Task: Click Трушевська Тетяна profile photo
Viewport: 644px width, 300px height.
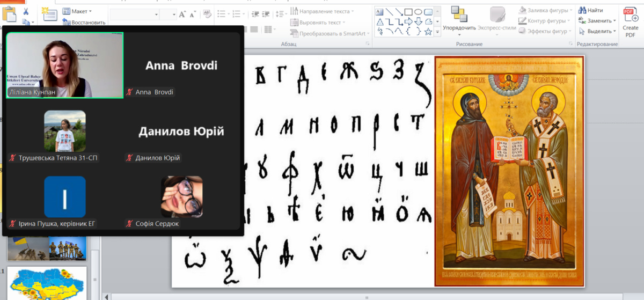Action: tap(65, 131)
